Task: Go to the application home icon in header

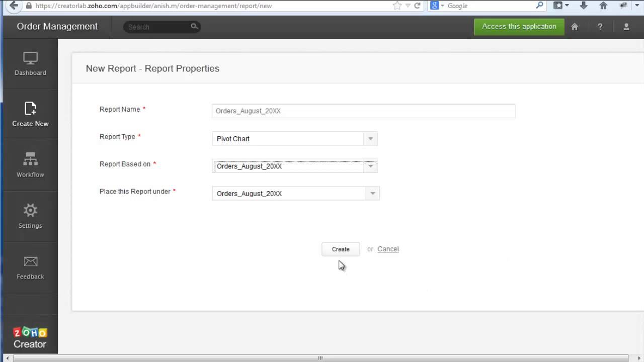Action: click(x=575, y=27)
